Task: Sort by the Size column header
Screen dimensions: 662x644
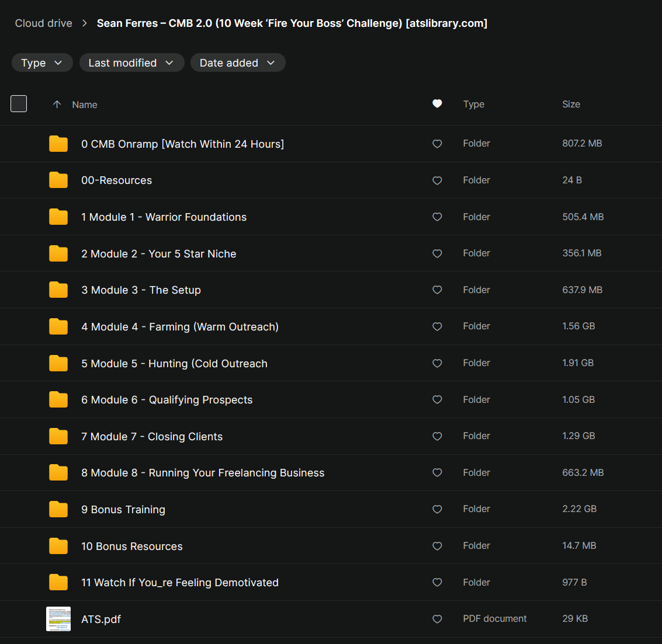Action: (x=571, y=105)
